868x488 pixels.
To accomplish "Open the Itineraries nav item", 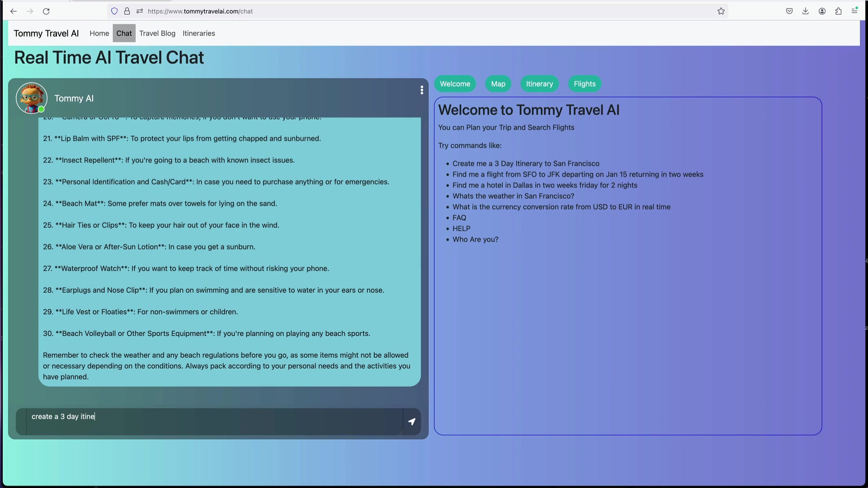I will pos(199,33).
